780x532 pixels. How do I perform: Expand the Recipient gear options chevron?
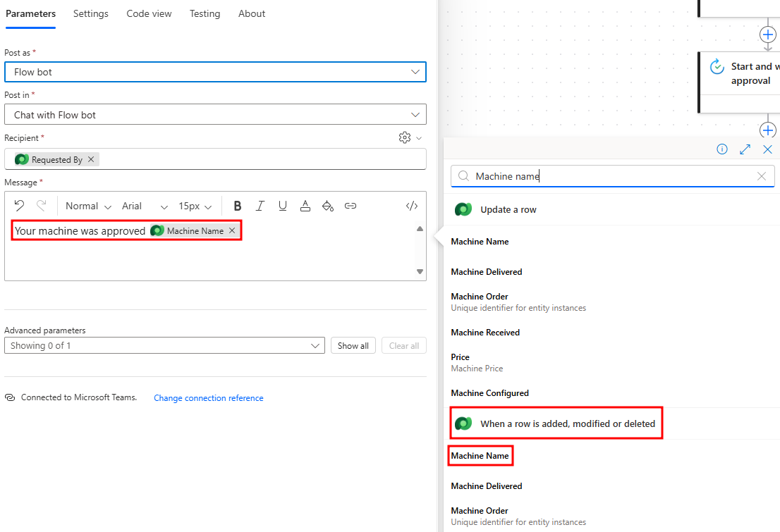[x=419, y=138]
